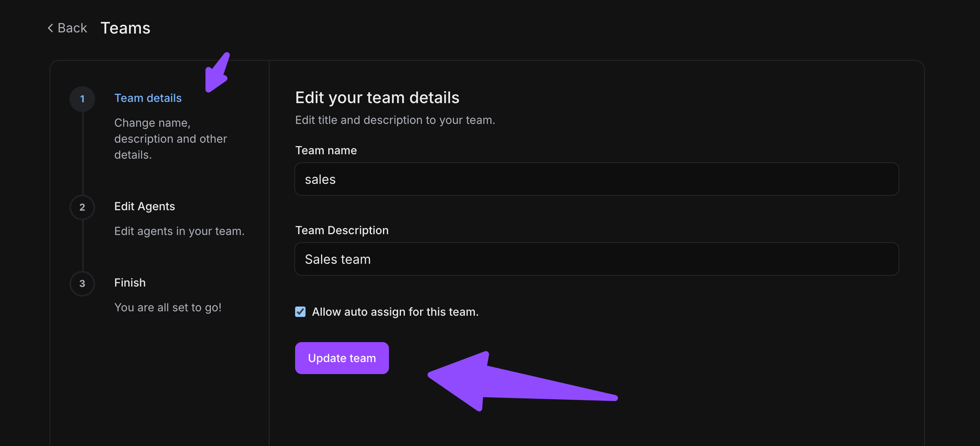Click the step 1 number circle
This screenshot has width=980, height=446.
click(82, 99)
